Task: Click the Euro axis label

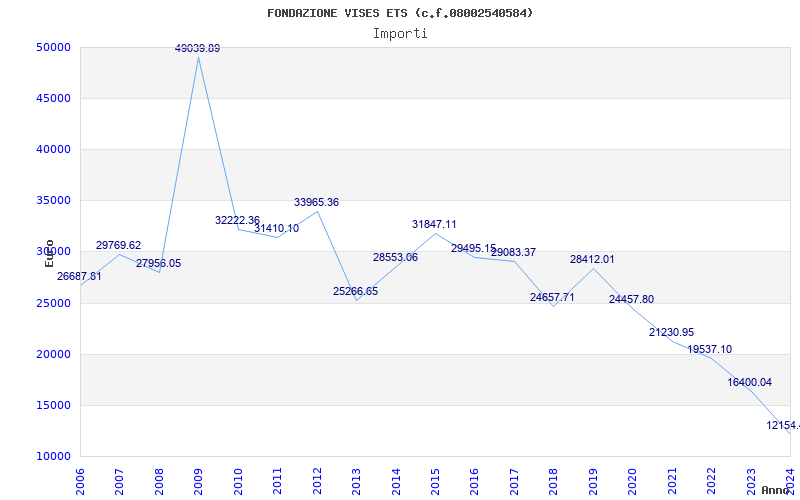Action: coord(49,253)
